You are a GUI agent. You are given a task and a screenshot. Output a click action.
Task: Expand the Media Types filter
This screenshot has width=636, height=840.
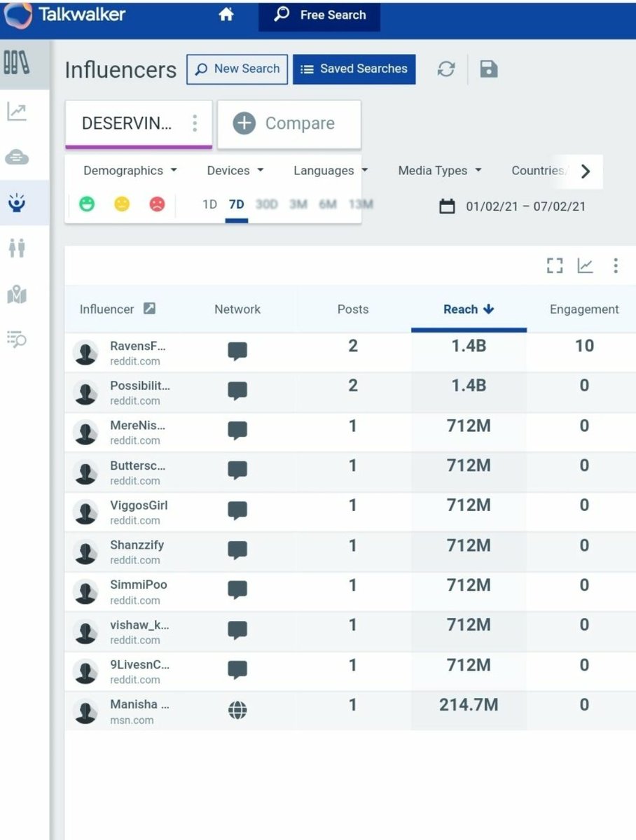pos(440,171)
